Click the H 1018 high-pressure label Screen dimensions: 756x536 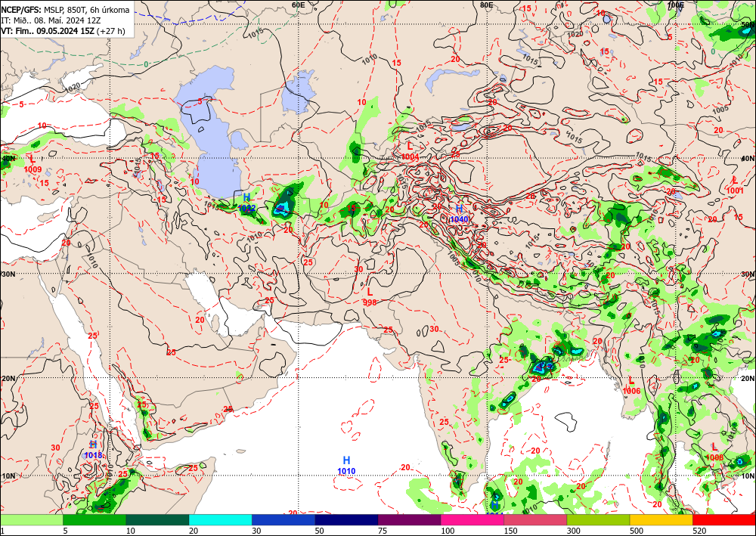[x=93, y=450]
